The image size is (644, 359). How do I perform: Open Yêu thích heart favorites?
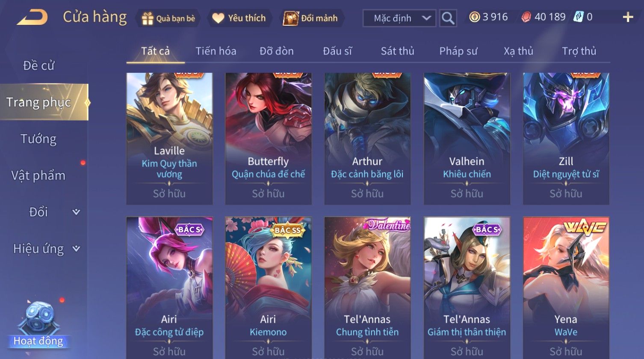(219, 18)
